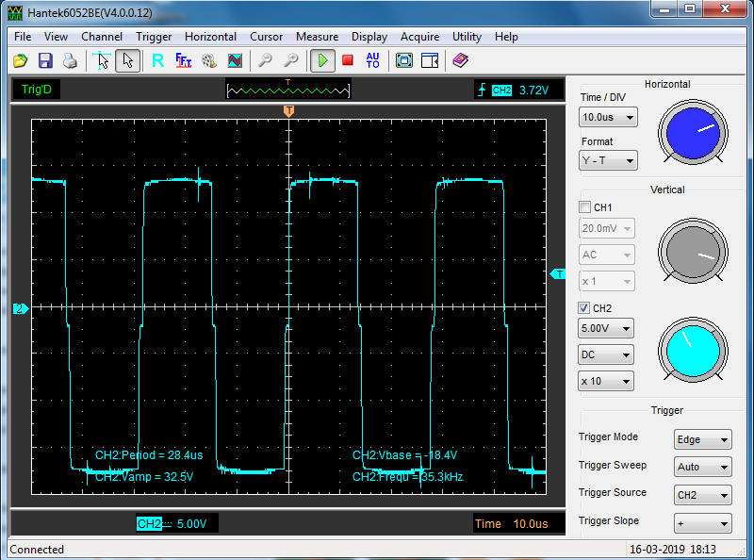Viewport: 754px width, 560px height.
Task: Start acquisition with green play button
Action: (322, 60)
